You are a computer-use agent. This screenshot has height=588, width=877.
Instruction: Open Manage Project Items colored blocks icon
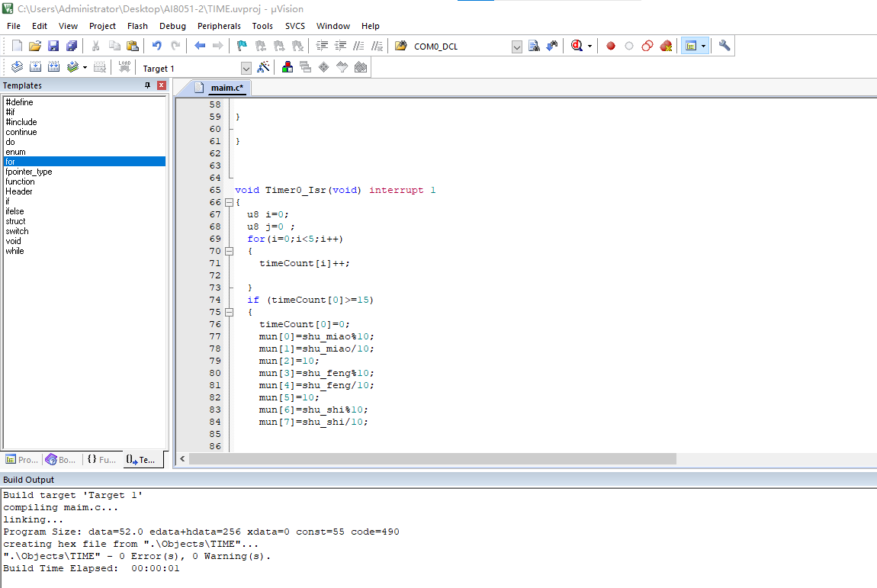tap(287, 68)
